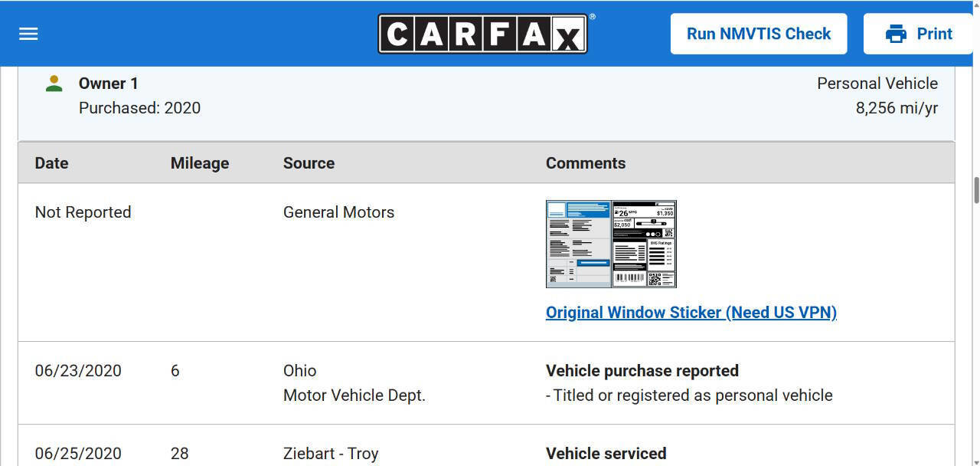
Task: Select 'Vehicle purchase reported' comment
Action: pos(642,371)
